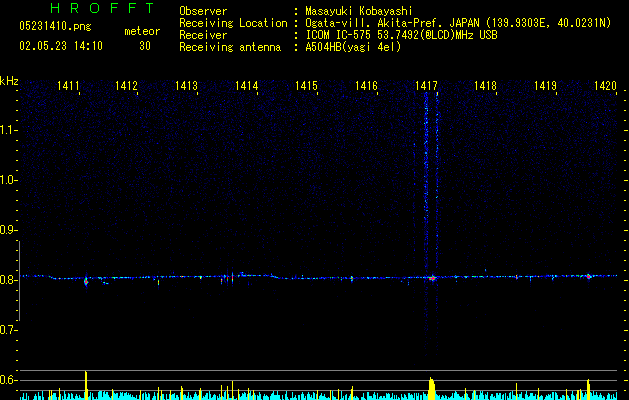Image resolution: width=629 pixels, height=400 pixels.
Task: Select the file name 05231410.png
Action: 55,26
